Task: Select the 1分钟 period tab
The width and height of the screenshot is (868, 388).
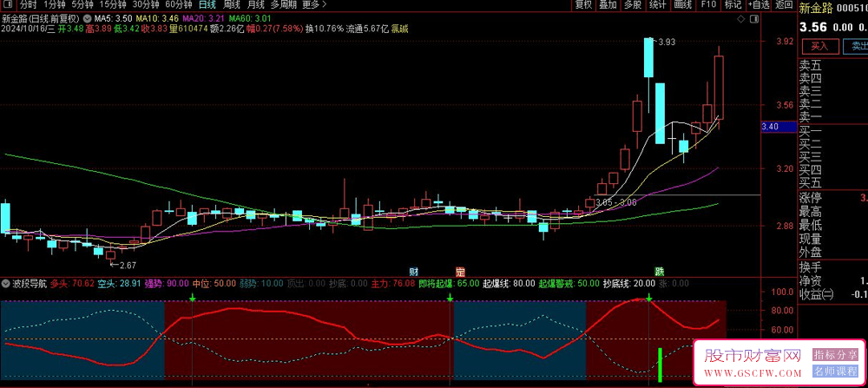Action: pyautogui.click(x=53, y=5)
